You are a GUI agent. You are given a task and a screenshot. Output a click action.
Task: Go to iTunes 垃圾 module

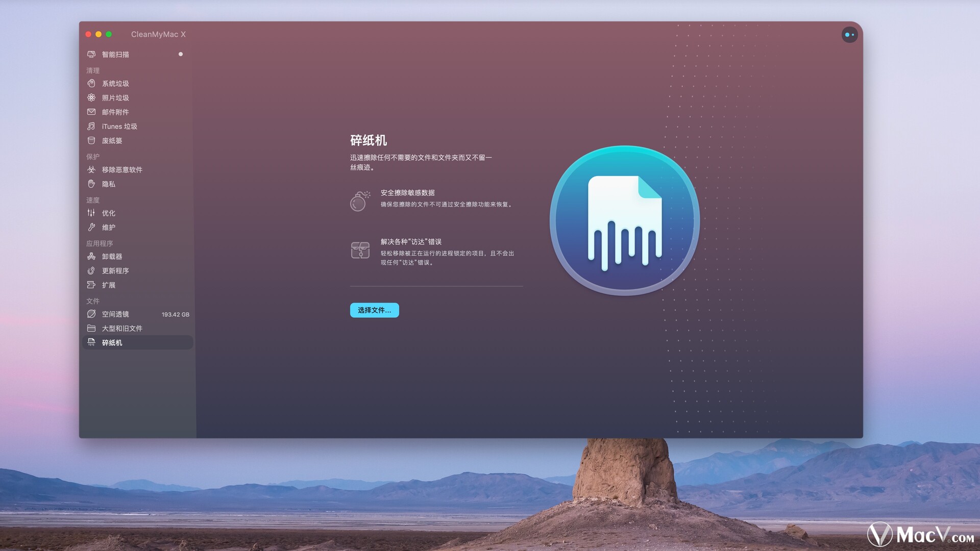137,126
